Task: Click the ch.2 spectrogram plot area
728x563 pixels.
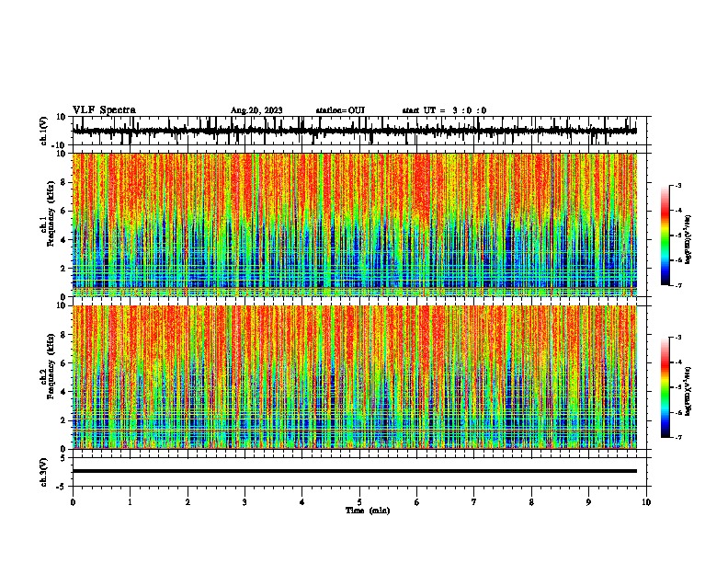Action: [355, 377]
